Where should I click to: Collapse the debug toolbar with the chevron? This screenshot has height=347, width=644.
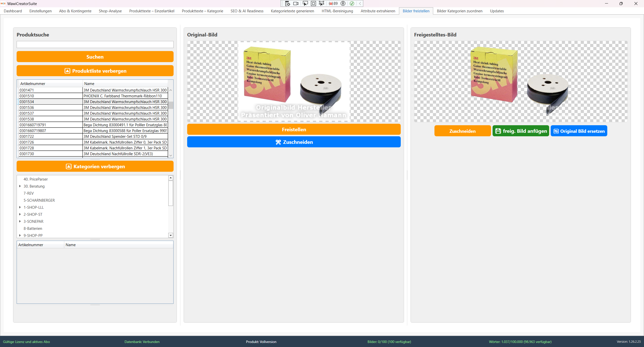(360, 4)
